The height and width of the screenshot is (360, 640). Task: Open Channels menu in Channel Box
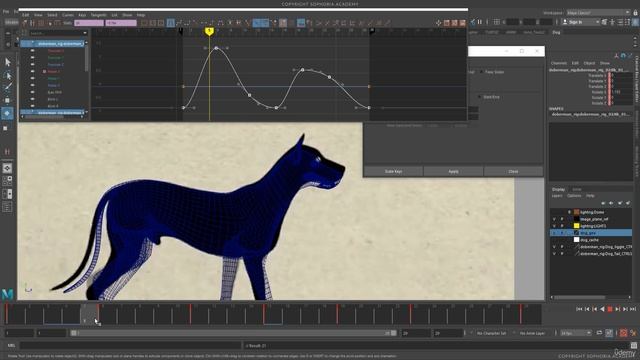coord(559,63)
